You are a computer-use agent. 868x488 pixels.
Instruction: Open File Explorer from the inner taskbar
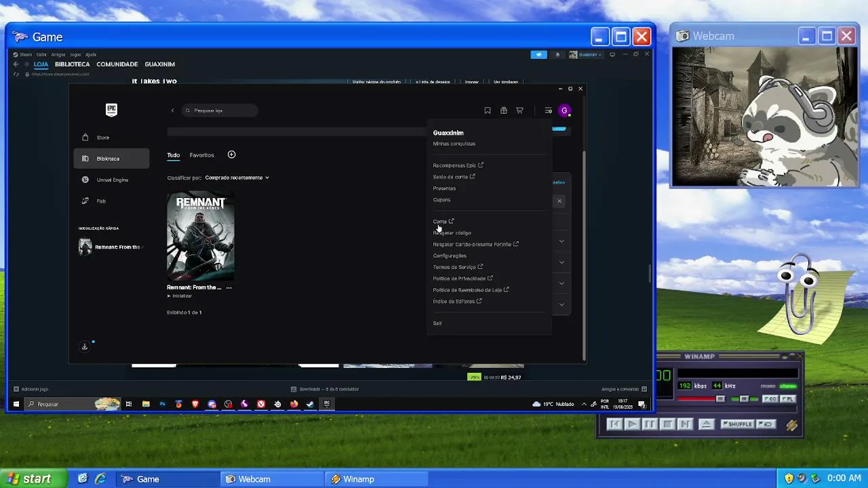pos(146,404)
